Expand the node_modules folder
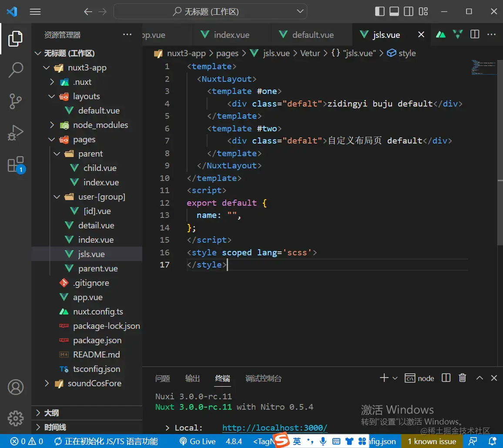Image resolution: width=503 pixels, height=448 pixels. pyautogui.click(x=52, y=125)
